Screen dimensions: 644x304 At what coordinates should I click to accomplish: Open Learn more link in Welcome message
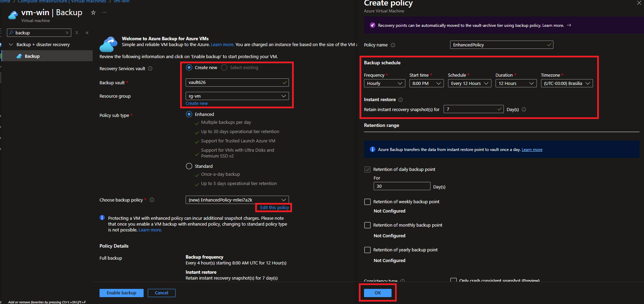click(x=222, y=45)
